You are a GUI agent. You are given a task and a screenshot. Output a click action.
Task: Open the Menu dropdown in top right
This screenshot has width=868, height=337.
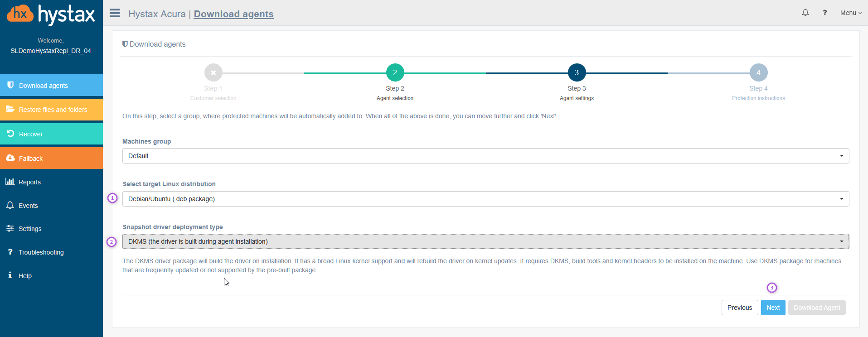click(x=850, y=13)
